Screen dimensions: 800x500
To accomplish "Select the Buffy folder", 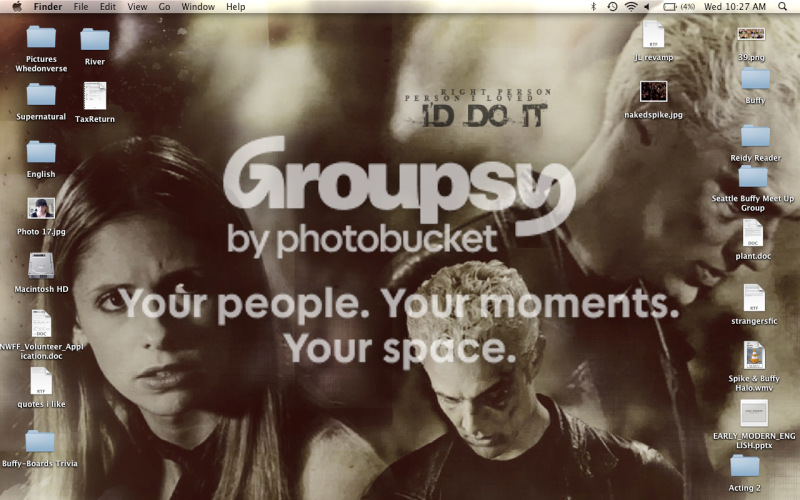I will 755,79.
